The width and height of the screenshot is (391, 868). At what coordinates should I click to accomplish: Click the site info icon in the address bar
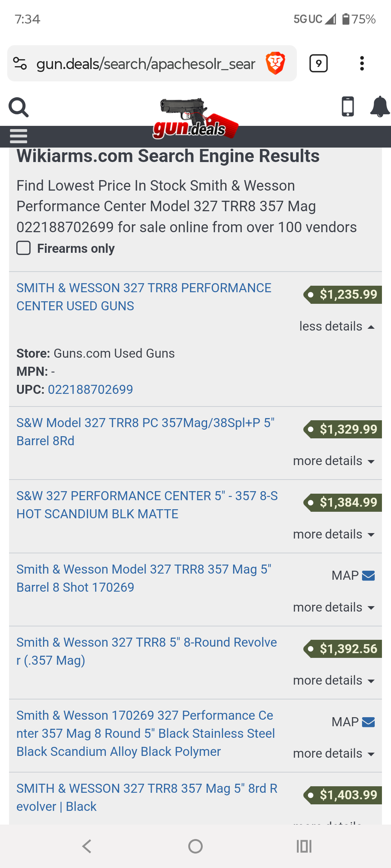click(x=20, y=63)
